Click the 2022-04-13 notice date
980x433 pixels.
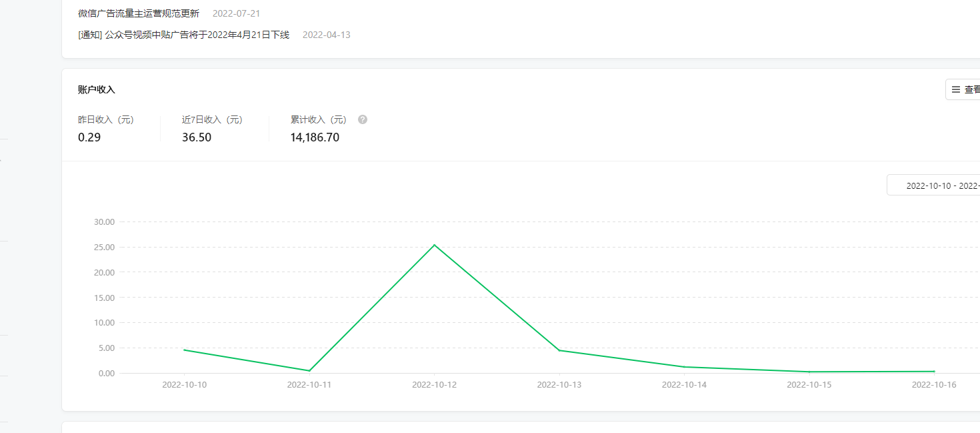coord(327,35)
